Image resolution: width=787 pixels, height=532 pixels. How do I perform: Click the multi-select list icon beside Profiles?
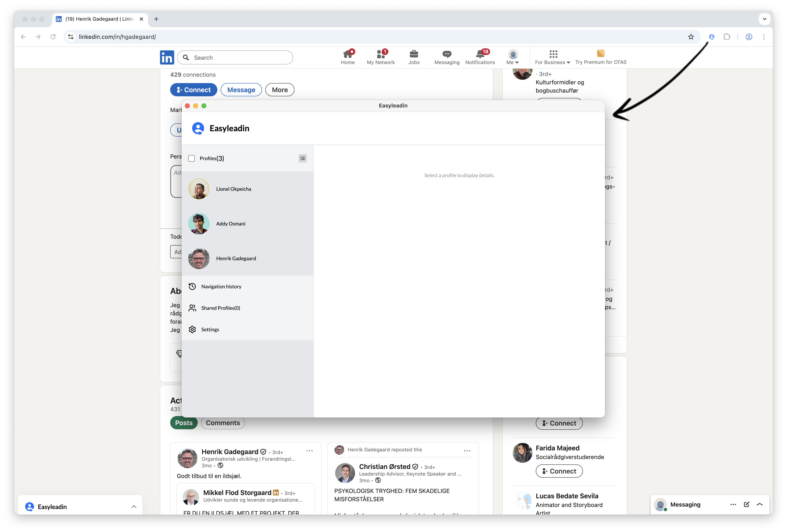coord(302,158)
